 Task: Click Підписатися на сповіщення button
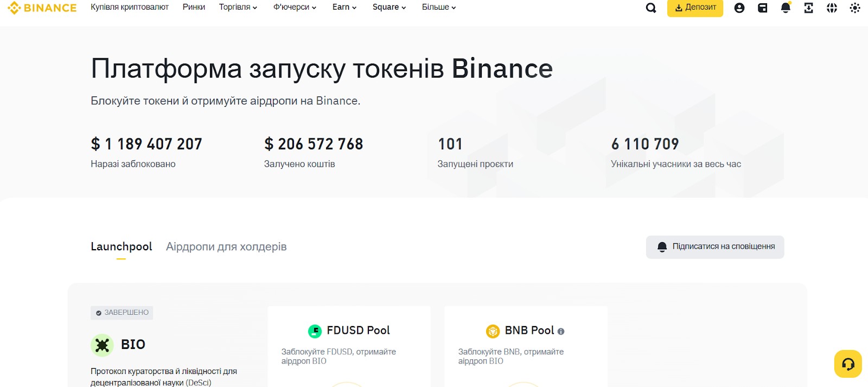[715, 247]
